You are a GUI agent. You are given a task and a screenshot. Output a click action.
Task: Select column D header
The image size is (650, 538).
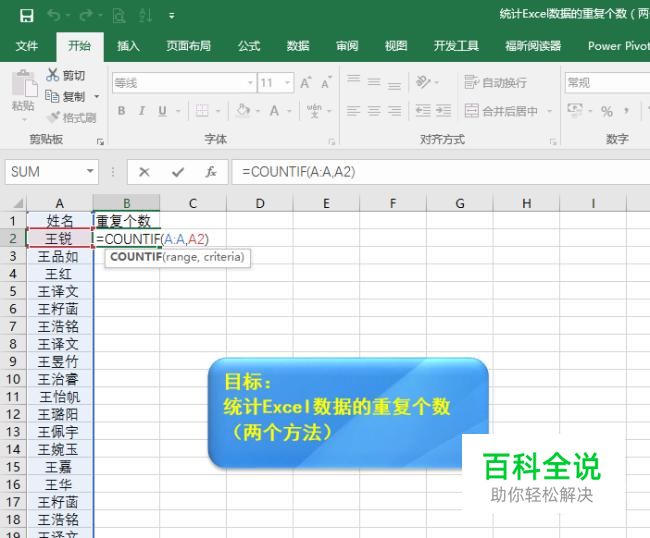[x=260, y=203]
